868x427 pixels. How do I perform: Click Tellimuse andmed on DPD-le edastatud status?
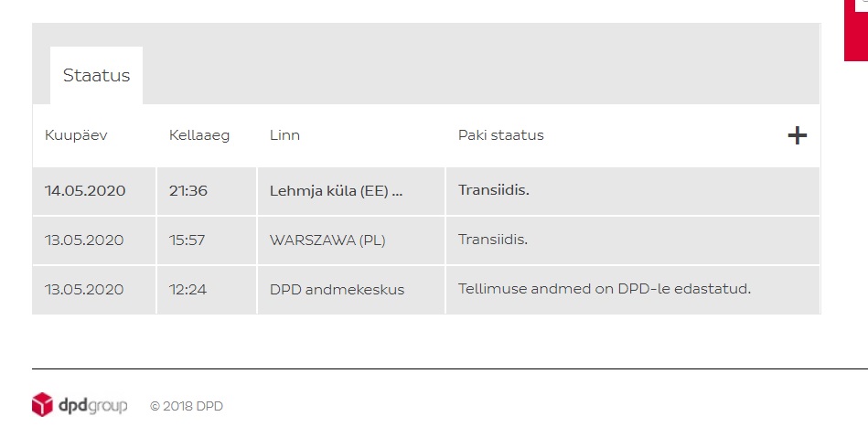pyautogui.click(x=605, y=289)
